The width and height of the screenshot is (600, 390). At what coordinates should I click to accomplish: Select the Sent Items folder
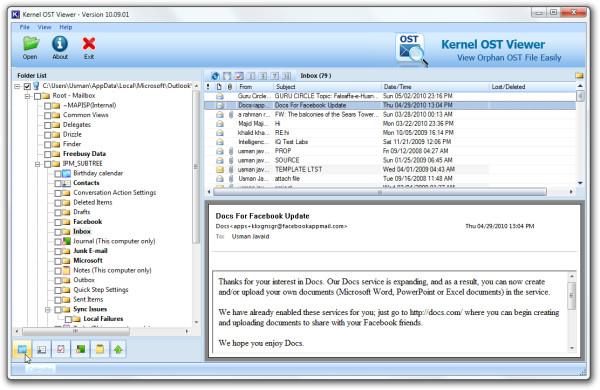click(88, 299)
